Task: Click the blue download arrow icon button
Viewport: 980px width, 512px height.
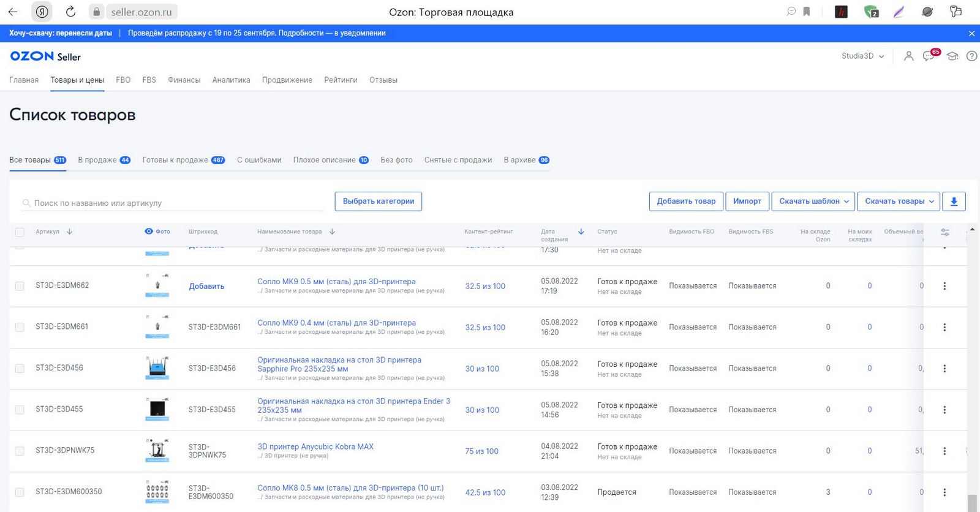Action: coord(954,201)
